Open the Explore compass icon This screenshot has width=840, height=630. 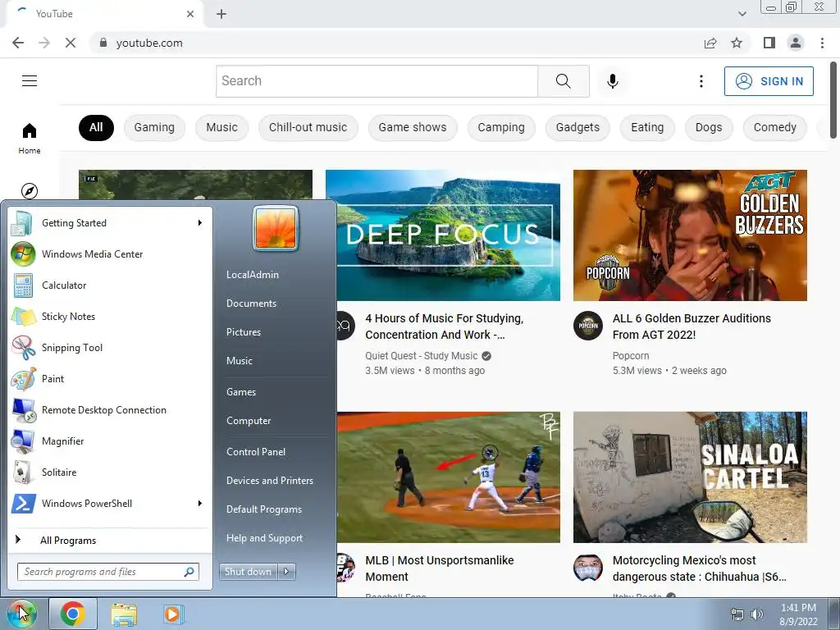point(30,190)
